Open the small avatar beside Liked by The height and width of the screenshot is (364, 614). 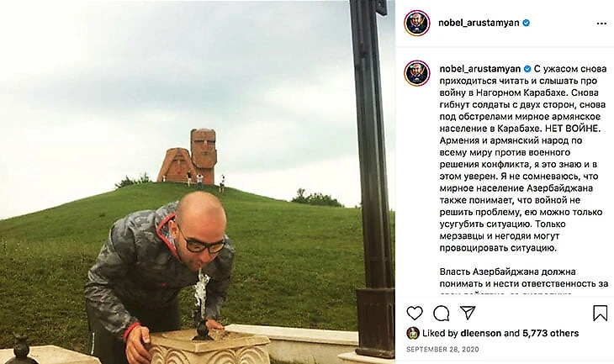413,334
